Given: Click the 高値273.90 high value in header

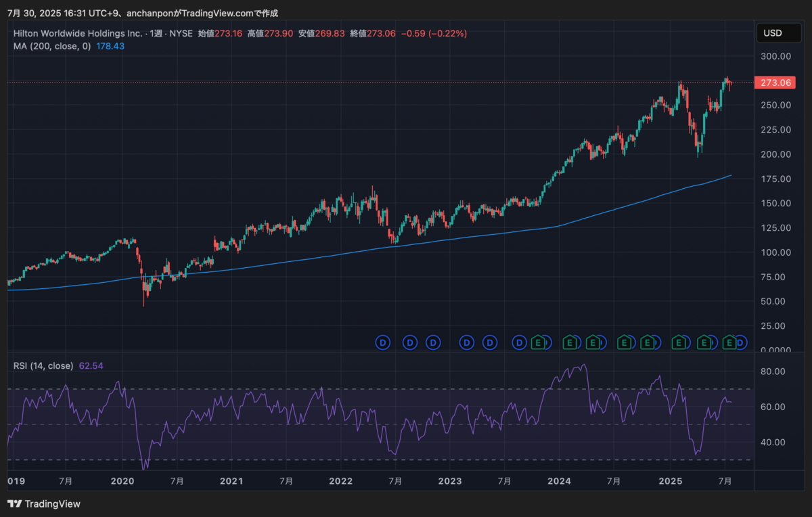Looking at the screenshot, I should point(270,33).
